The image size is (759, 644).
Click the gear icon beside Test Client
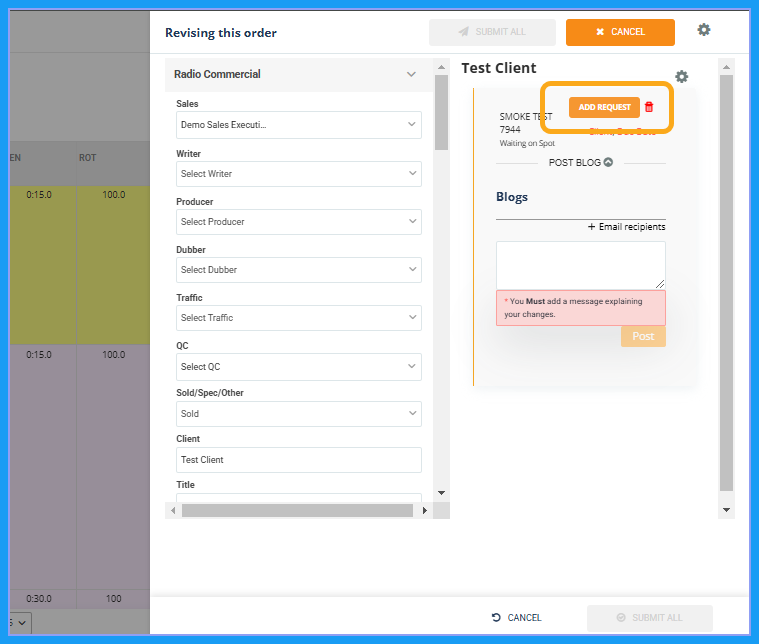(682, 77)
